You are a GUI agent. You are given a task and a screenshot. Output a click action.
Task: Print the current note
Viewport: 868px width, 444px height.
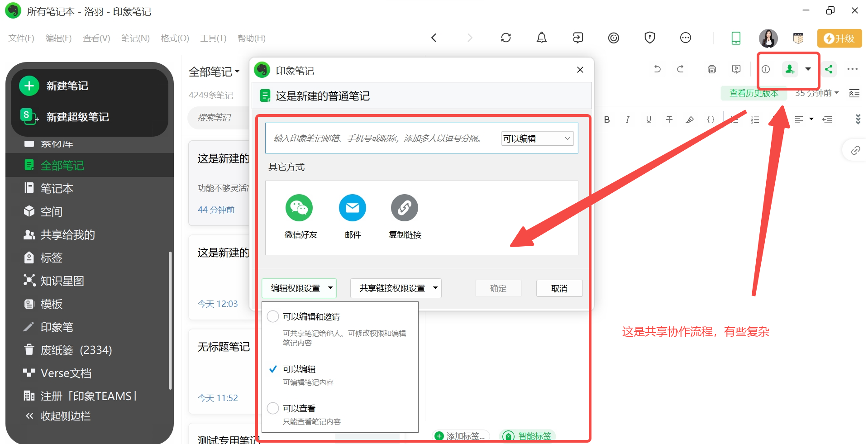(712, 69)
